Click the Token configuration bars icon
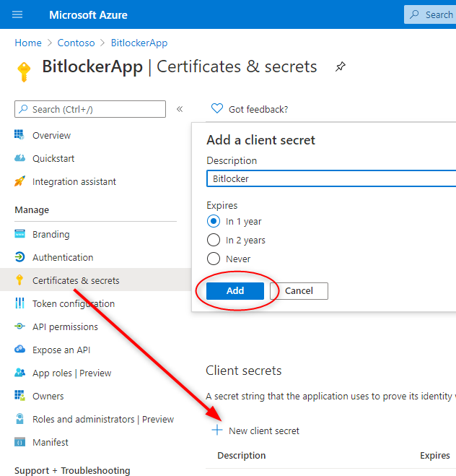Image resolution: width=456 pixels, height=476 pixels. (x=19, y=303)
